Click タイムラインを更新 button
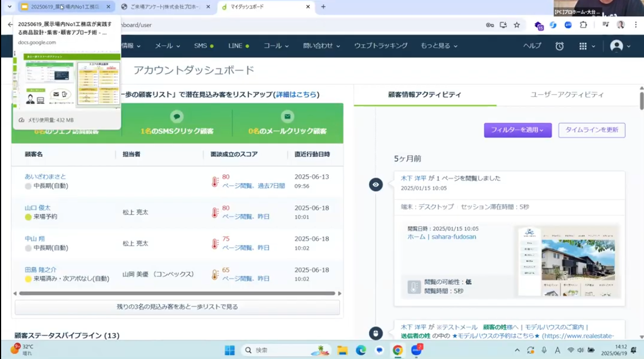 [592, 130]
